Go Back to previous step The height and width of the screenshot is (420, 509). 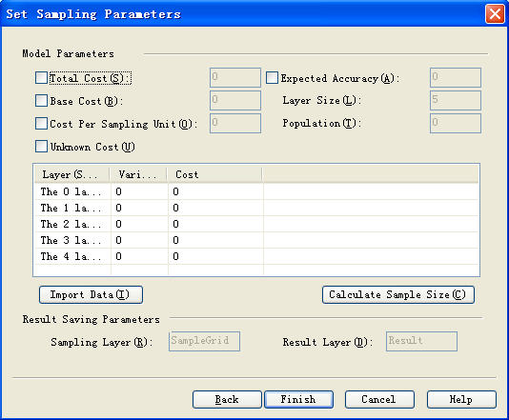coord(227,400)
